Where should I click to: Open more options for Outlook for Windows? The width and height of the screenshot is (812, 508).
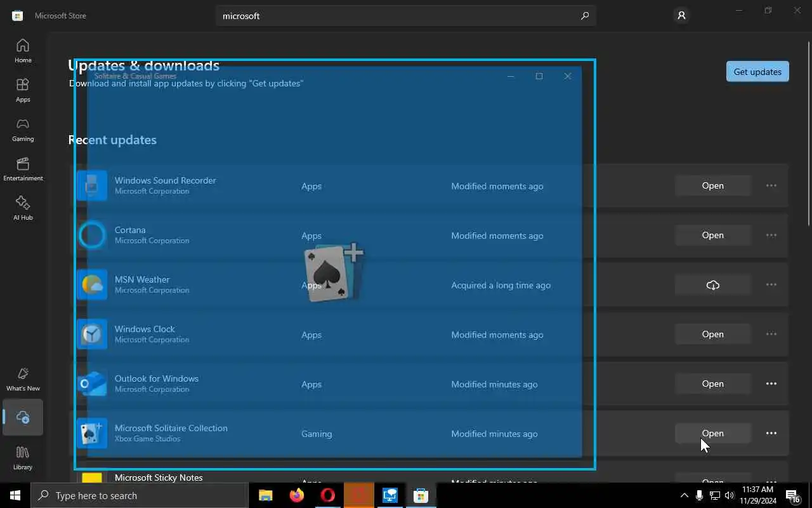771,384
